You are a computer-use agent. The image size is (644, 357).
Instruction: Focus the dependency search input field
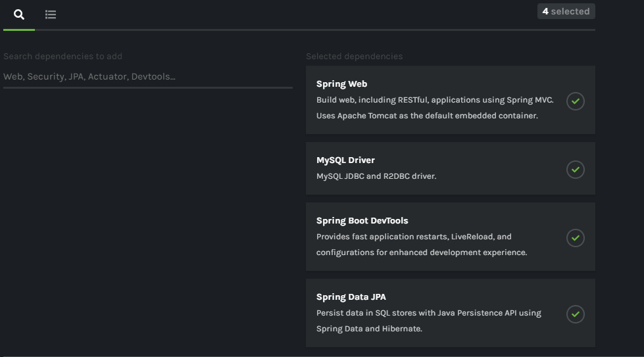coord(148,77)
